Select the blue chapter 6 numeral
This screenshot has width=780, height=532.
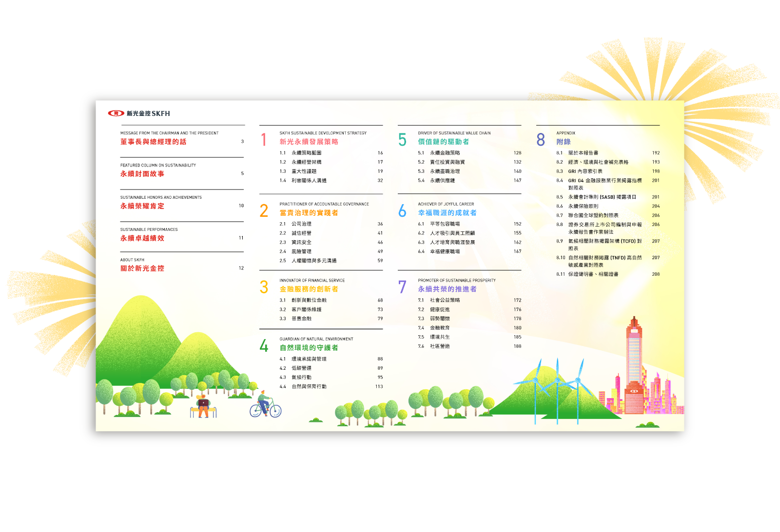click(403, 211)
